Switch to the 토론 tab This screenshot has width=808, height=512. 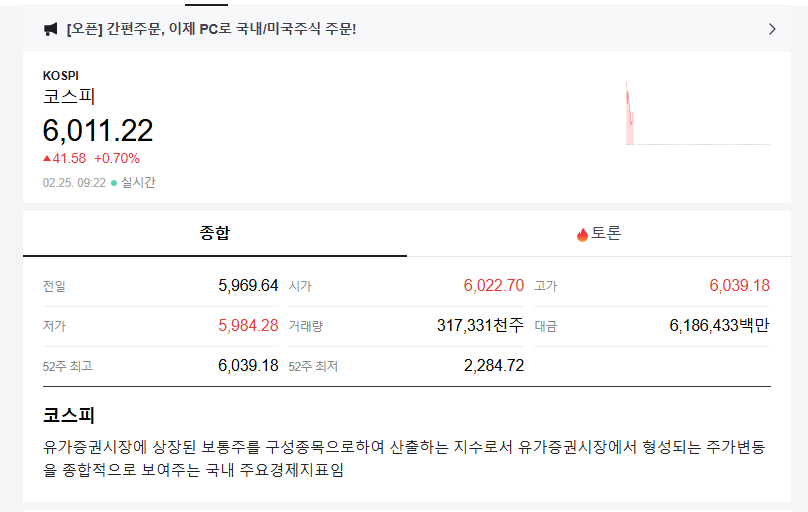pos(599,233)
